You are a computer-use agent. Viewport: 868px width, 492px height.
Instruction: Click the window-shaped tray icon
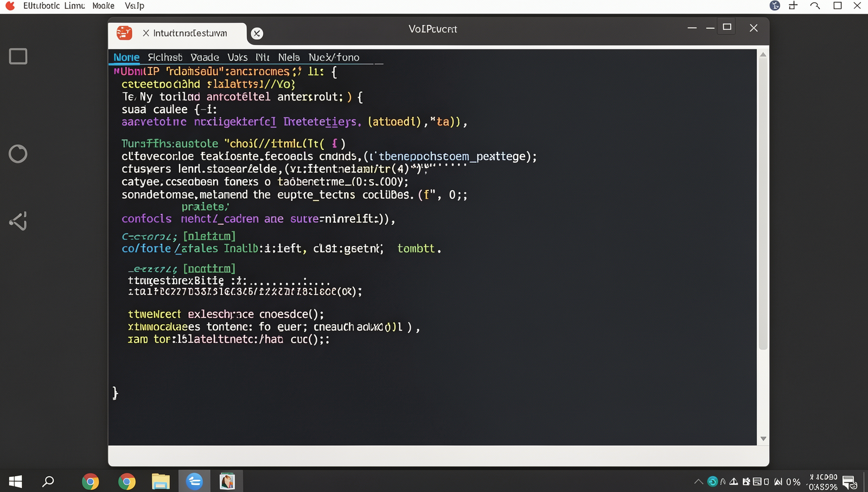pos(756,482)
